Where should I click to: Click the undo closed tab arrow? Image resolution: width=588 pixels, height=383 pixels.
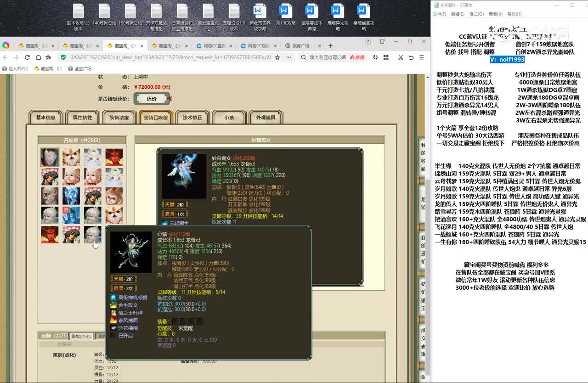tap(411, 57)
